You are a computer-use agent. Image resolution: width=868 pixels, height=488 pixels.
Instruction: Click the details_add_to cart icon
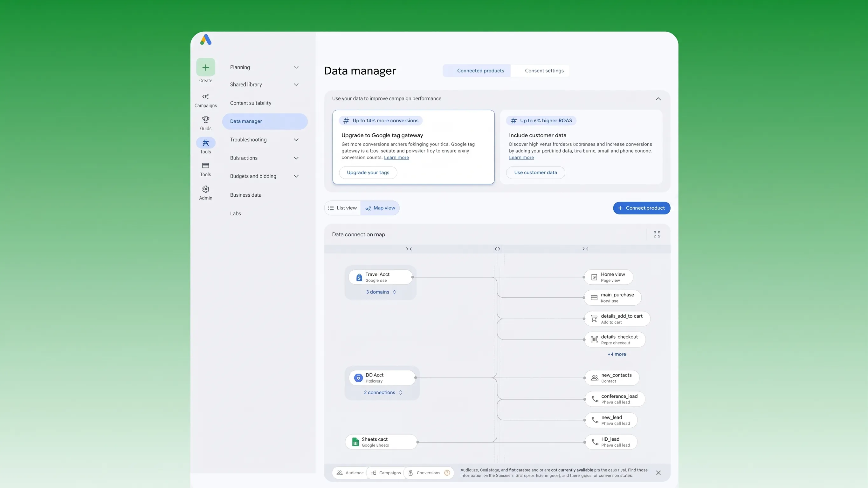(594, 319)
